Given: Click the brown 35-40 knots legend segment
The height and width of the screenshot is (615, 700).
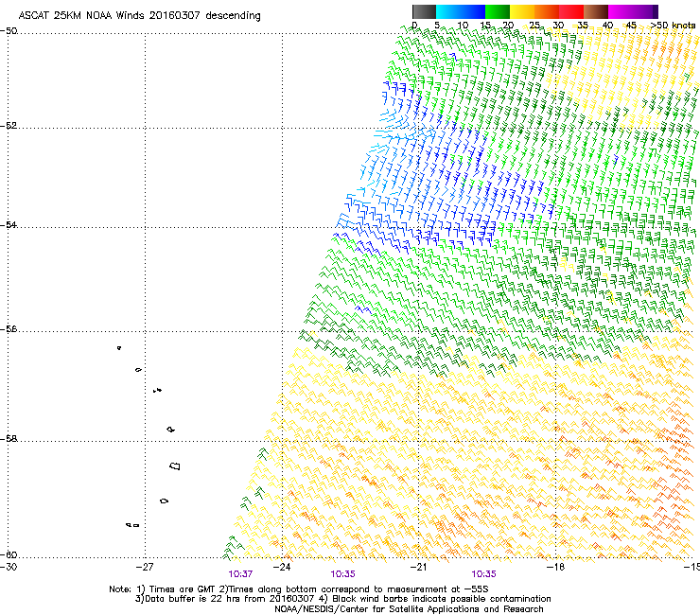Looking at the screenshot, I should tap(596, 11).
